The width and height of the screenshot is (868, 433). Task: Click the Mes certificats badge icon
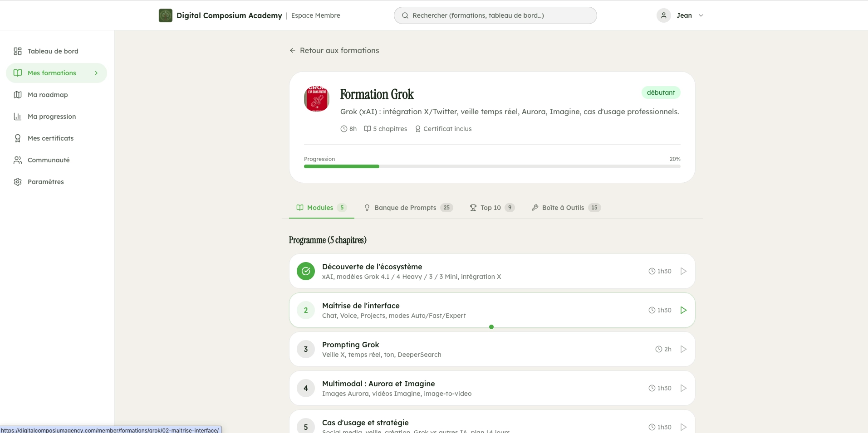[x=17, y=138]
